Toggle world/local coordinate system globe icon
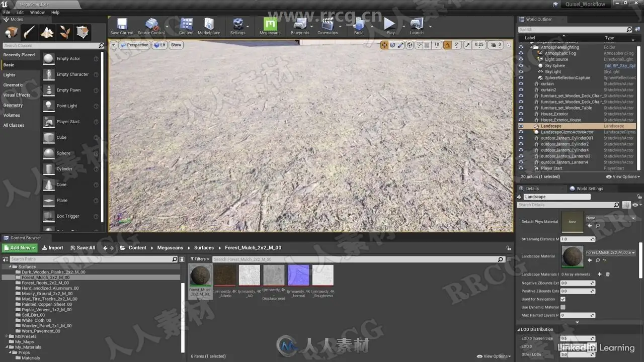 coord(410,45)
